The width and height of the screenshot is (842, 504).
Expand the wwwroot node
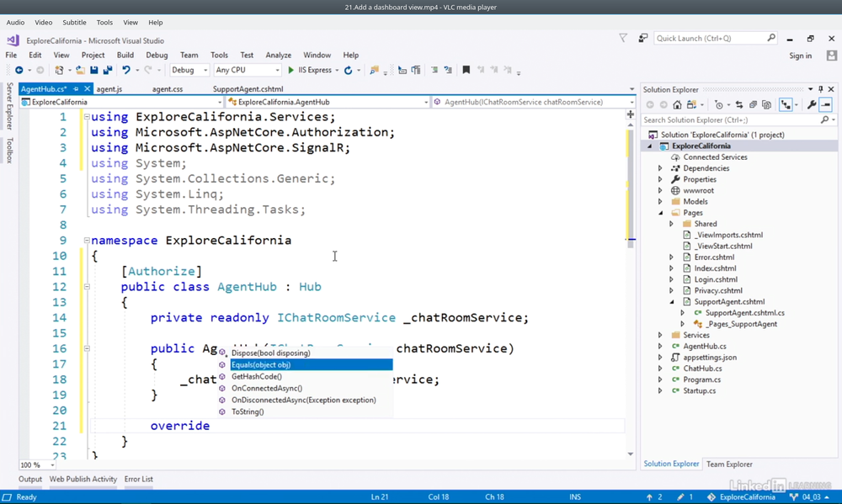click(660, 190)
